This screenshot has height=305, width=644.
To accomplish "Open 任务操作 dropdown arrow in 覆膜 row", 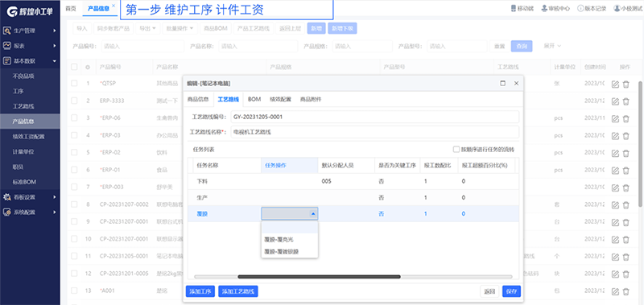I will [x=313, y=214].
